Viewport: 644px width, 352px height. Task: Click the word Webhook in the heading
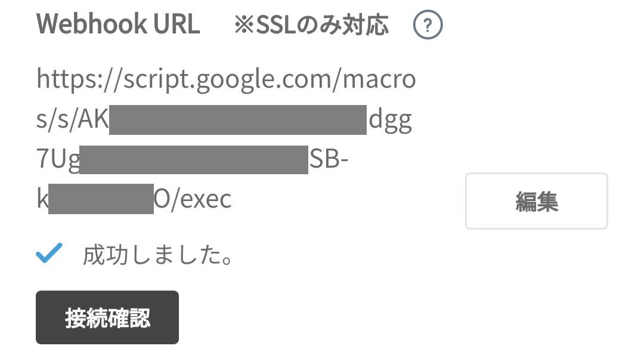[x=92, y=24]
